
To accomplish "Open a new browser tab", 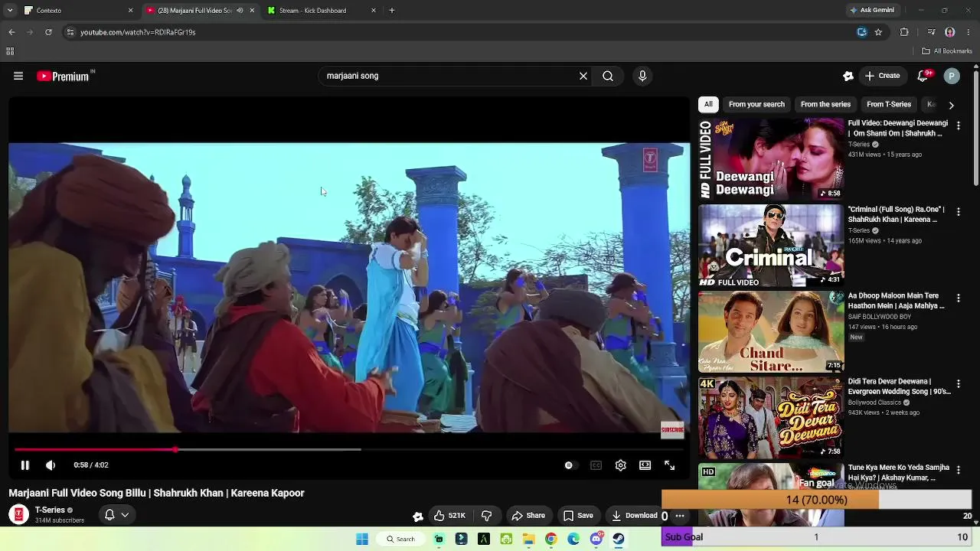I will 392,11.
